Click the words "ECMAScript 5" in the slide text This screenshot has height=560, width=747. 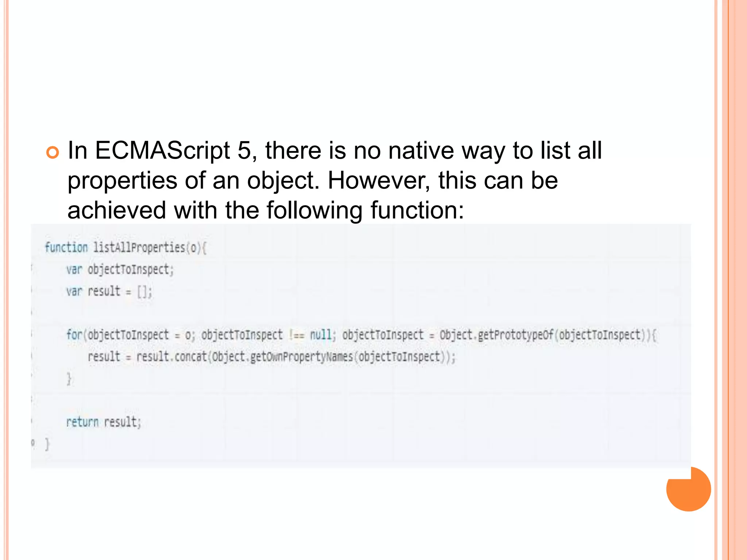pyautogui.click(x=173, y=150)
